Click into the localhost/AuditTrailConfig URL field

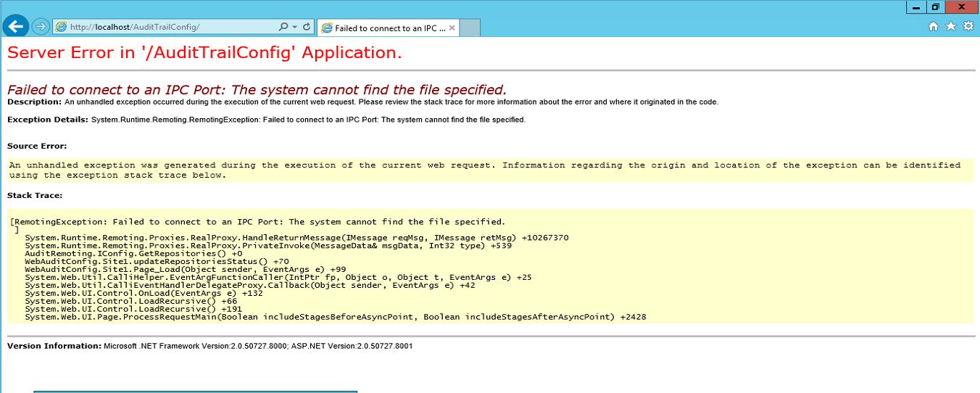(x=167, y=27)
